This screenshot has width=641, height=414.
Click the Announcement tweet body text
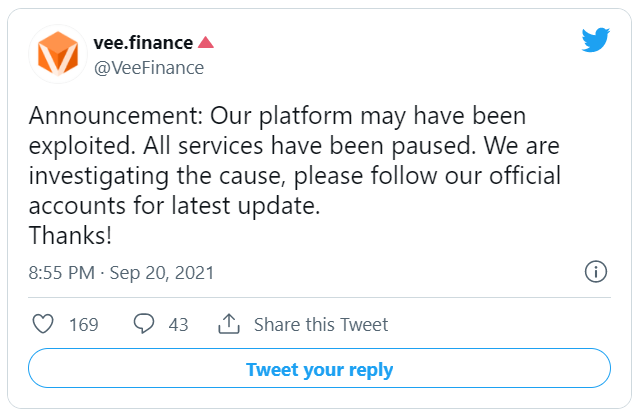click(x=294, y=175)
